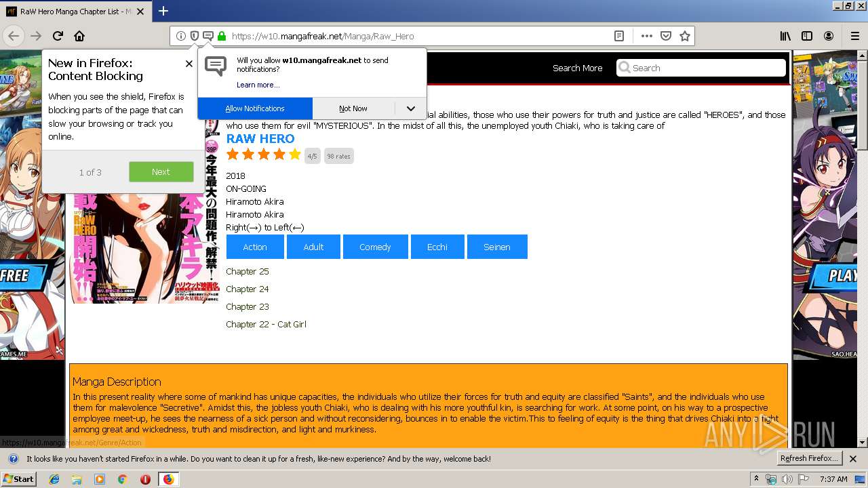868x488 pixels.
Task: Go back to the previous page
Action: 14,36
